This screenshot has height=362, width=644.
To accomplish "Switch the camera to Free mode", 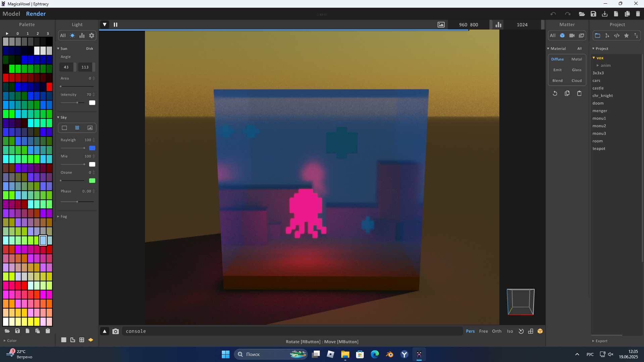I will pos(483,331).
